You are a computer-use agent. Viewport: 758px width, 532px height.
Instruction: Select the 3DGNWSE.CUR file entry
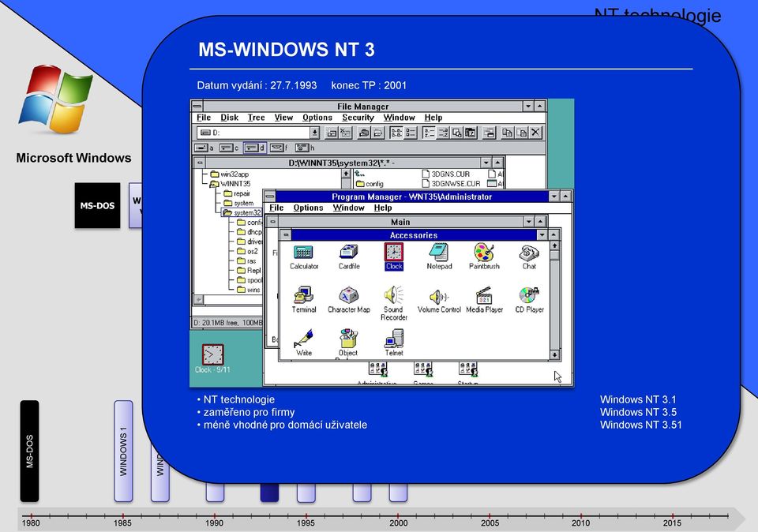click(451, 184)
